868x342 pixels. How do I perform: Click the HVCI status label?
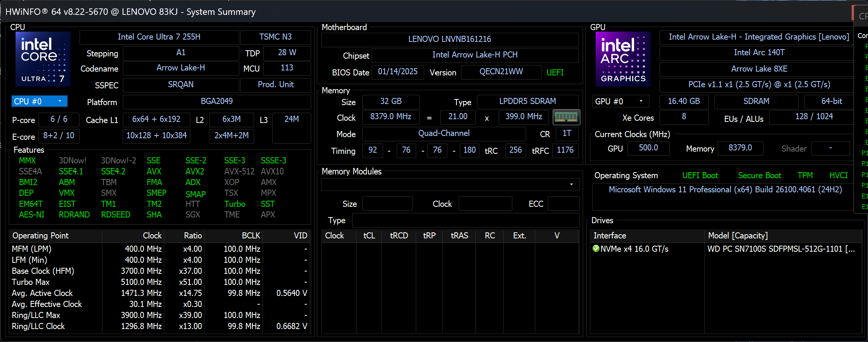click(838, 176)
